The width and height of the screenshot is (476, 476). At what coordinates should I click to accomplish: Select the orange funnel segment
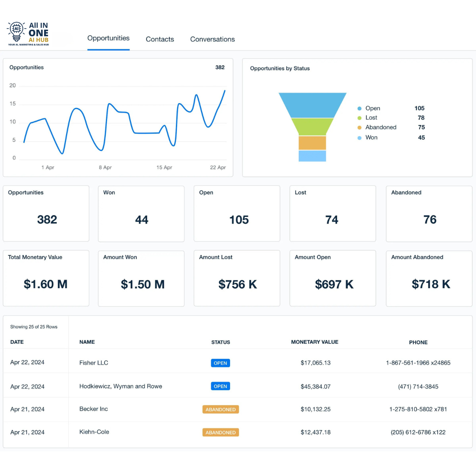[x=312, y=143]
